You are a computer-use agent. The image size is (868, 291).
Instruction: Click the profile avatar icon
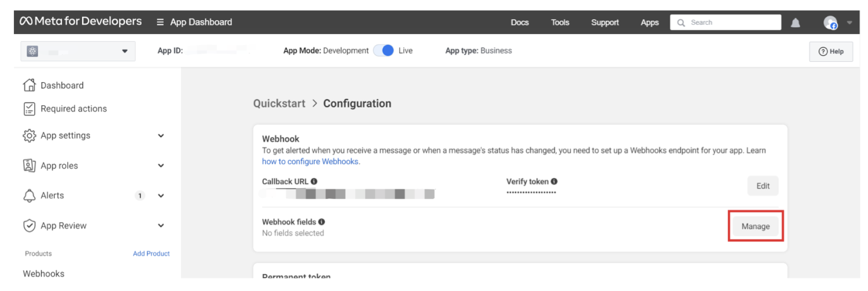point(830,23)
